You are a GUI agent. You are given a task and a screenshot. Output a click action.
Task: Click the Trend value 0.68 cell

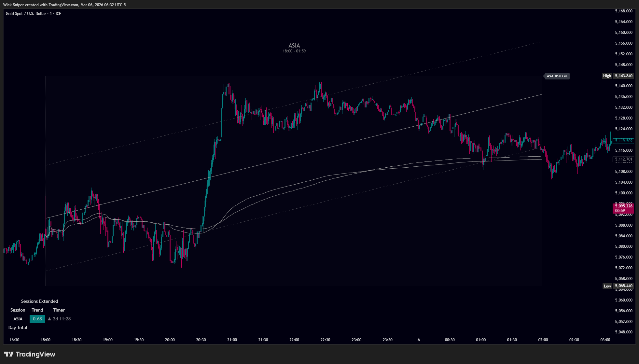click(37, 319)
